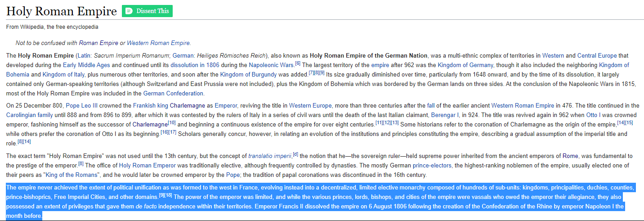
Task: Click the Berengar I link
Action: [446, 115]
